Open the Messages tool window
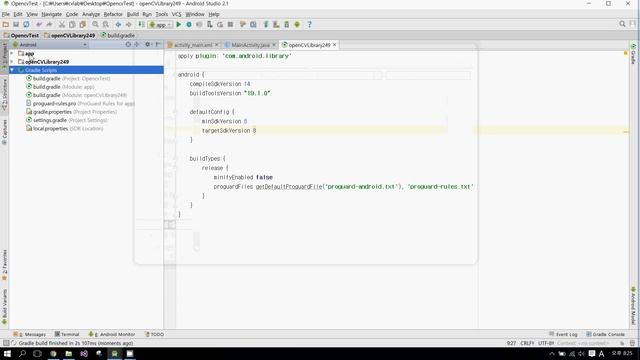The width and height of the screenshot is (640, 360). 29,334
